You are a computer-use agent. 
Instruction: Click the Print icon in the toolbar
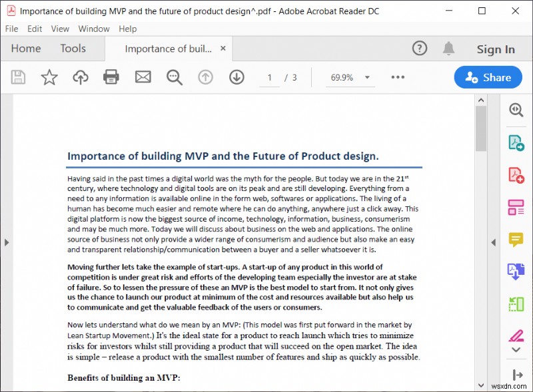click(x=111, y=77)
